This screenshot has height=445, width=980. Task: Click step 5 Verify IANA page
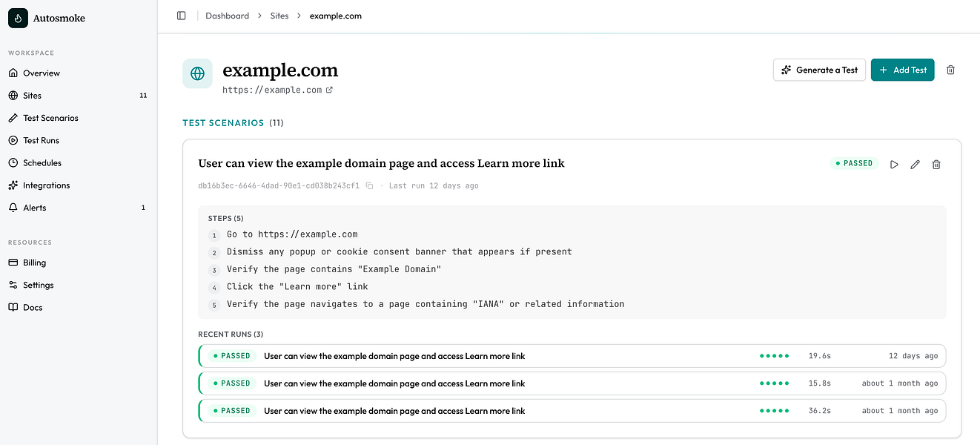[426, 304]
